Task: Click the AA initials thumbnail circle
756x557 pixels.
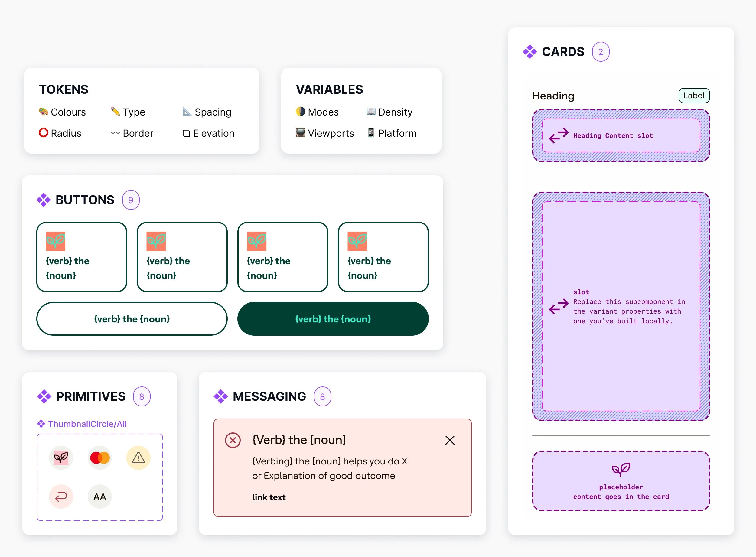Action: 100,496
